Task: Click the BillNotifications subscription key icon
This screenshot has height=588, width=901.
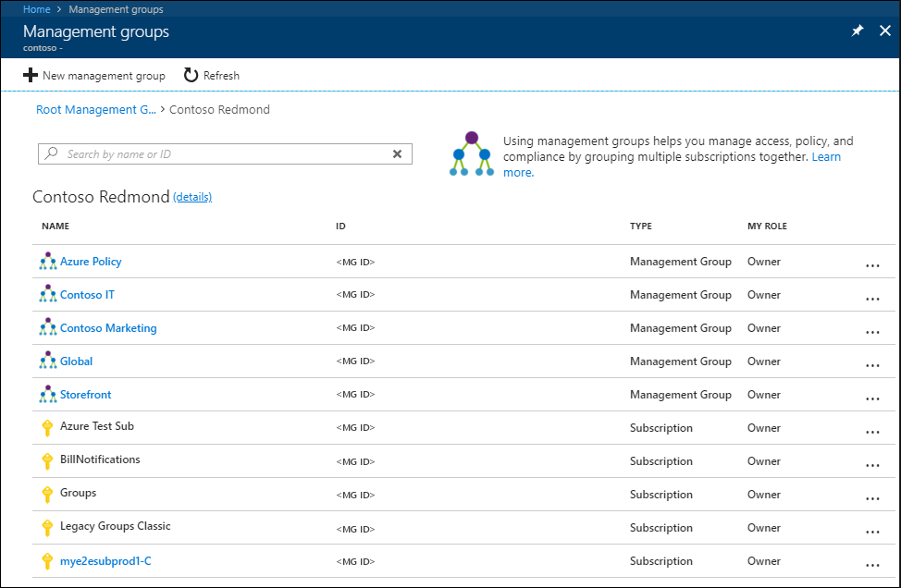Action: [x=48, y=461]
